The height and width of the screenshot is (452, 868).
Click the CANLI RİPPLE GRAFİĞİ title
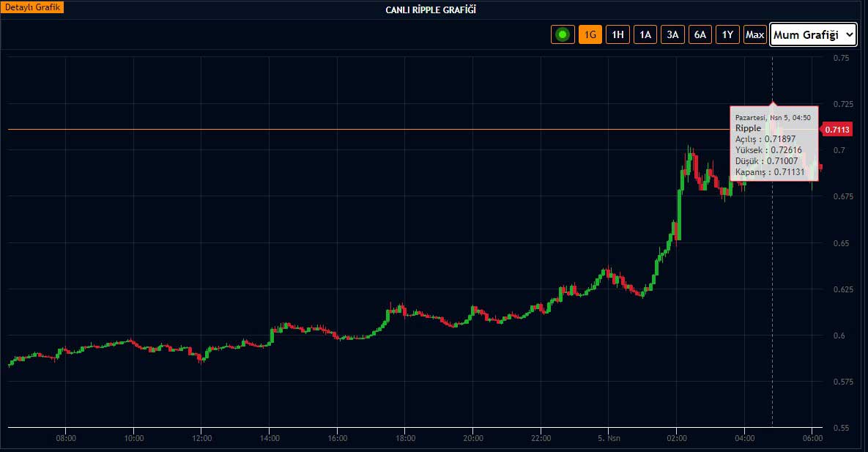pos(431,10)
